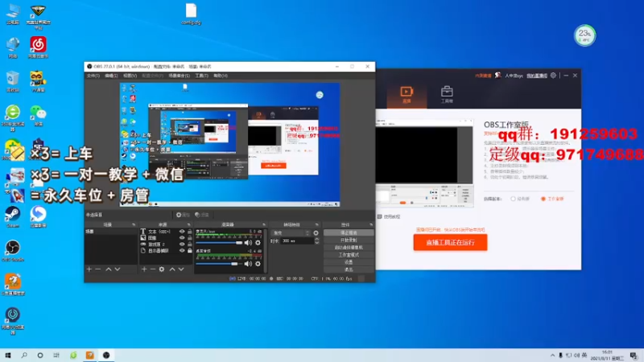644x362 pixels.
Task: Open the Help menu in OBS
Action: [221, 76]
